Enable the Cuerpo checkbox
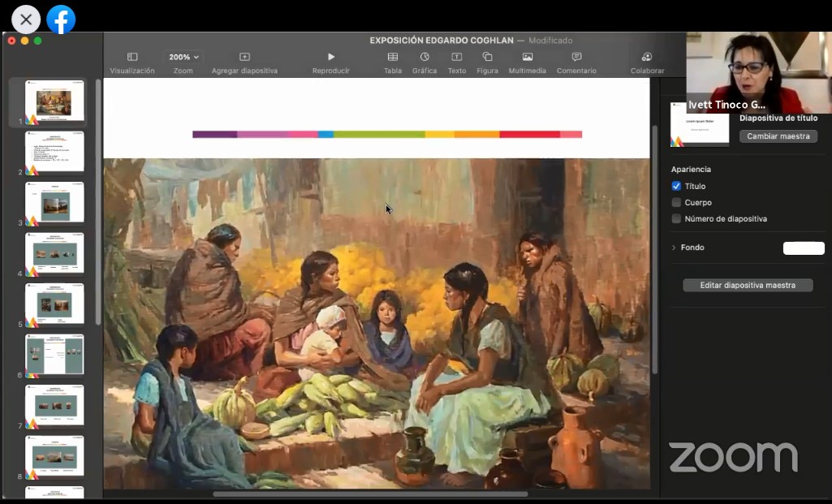 (x=676, y=203)
